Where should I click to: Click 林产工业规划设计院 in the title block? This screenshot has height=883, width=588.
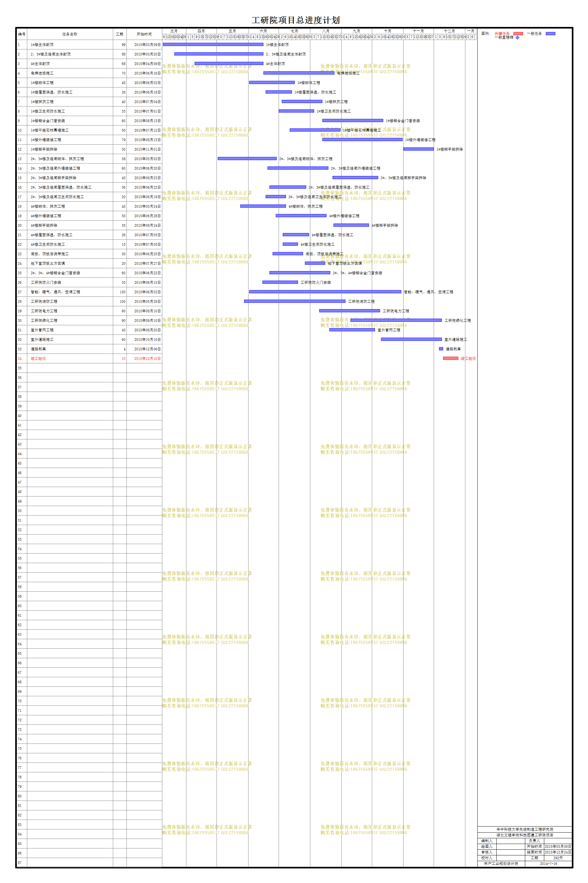(501, 863)
